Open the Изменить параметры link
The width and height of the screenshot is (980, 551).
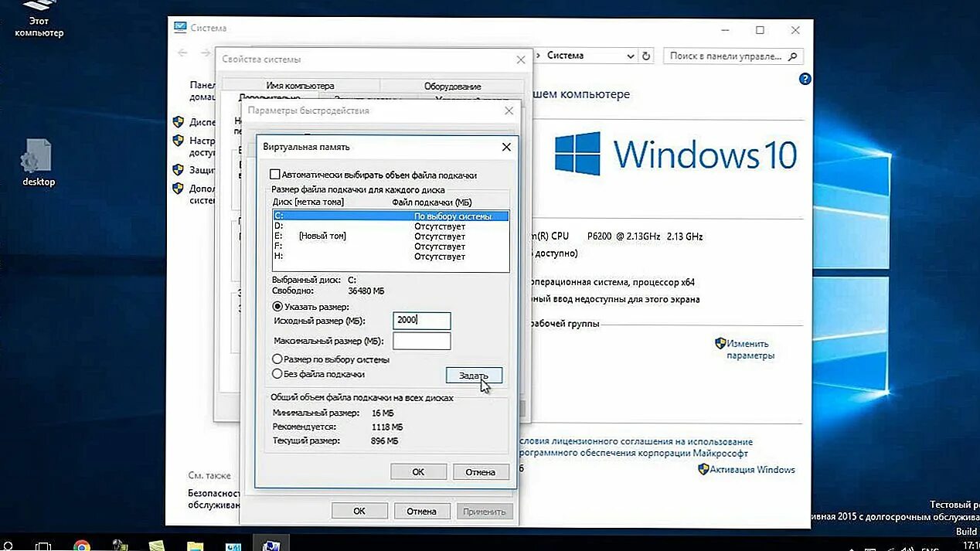tap(750, 349)
